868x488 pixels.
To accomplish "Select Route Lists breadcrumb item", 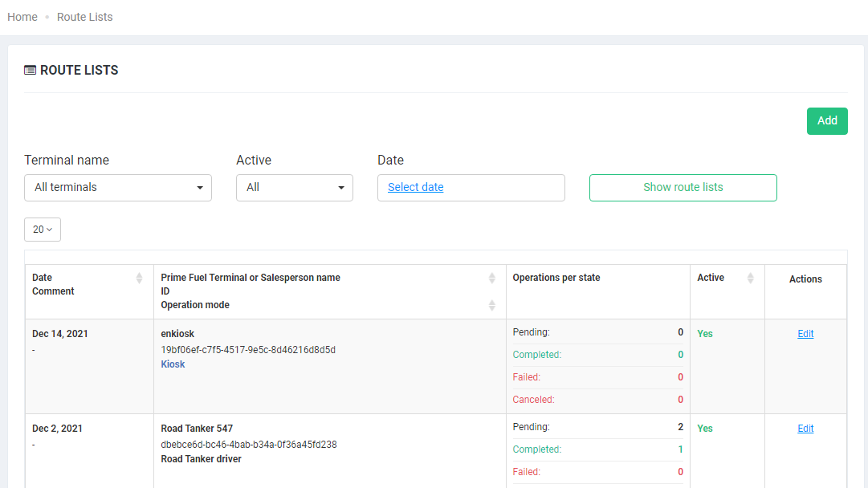I will click(84, 17).
